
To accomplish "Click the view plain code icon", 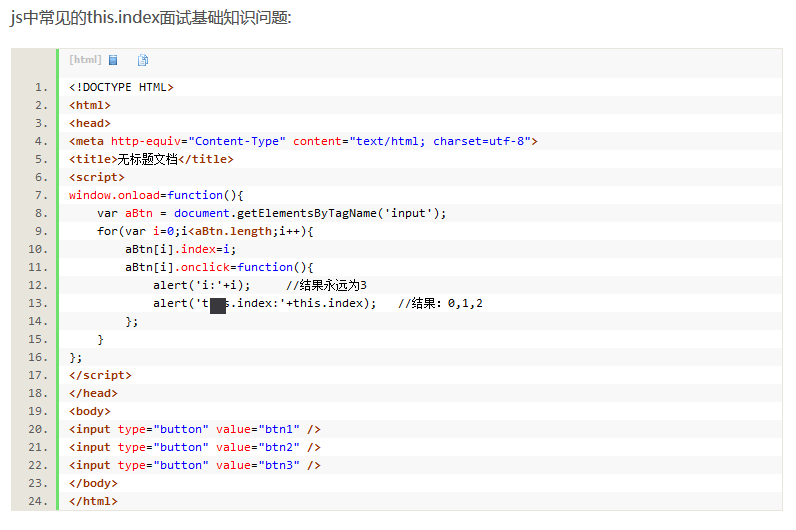I will [113, 60].
